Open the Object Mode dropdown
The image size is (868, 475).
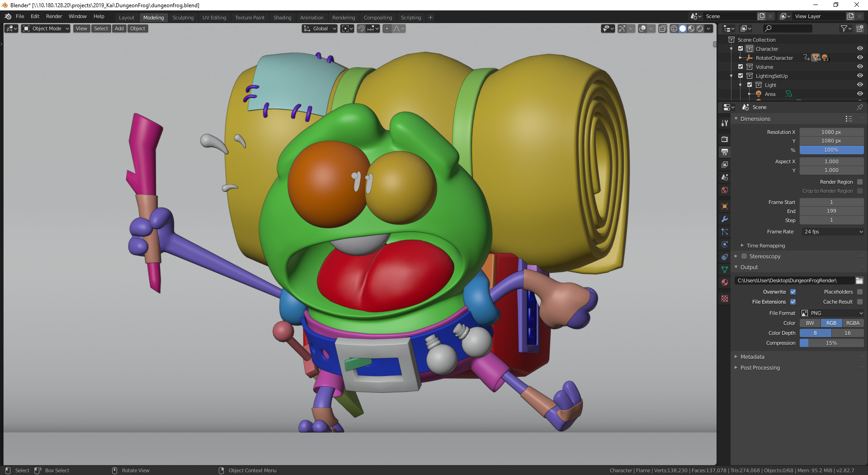click(46, 28)
